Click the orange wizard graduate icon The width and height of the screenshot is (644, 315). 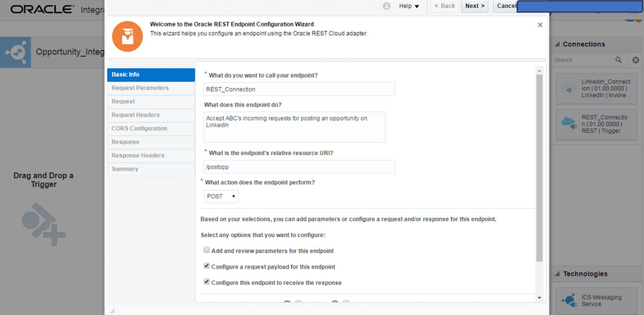pos(127,36)
